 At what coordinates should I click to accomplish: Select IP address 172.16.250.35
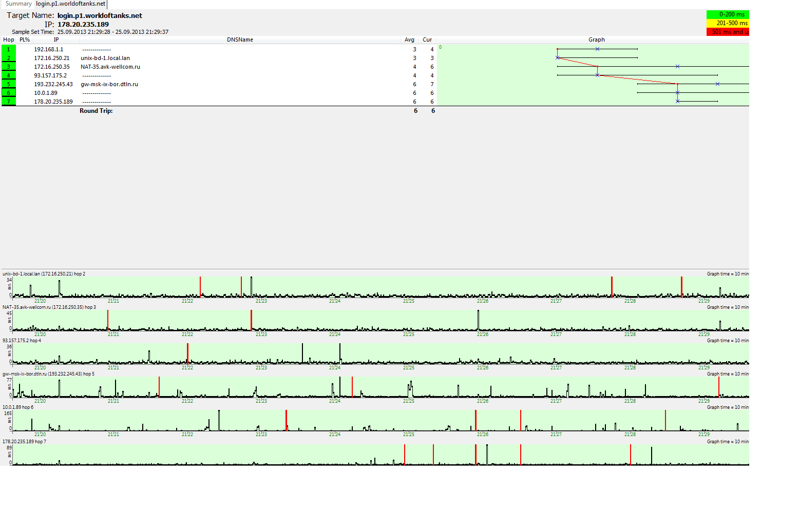52,67
